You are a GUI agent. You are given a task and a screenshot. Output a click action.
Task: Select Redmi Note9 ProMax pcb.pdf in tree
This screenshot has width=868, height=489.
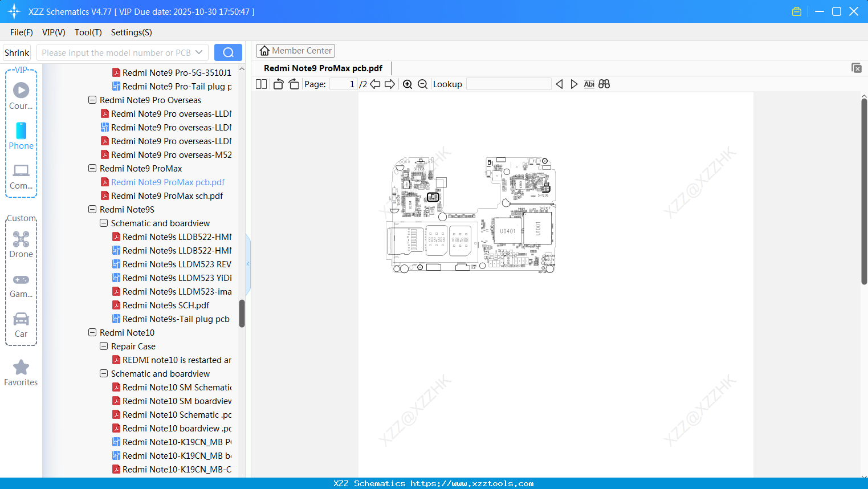[168, 182]
